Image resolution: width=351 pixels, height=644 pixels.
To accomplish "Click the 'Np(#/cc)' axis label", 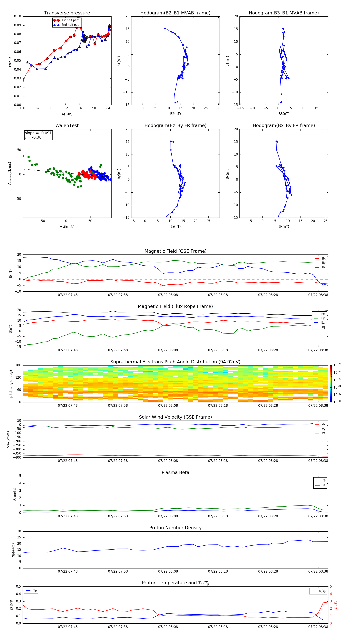I will coord(13,550).
